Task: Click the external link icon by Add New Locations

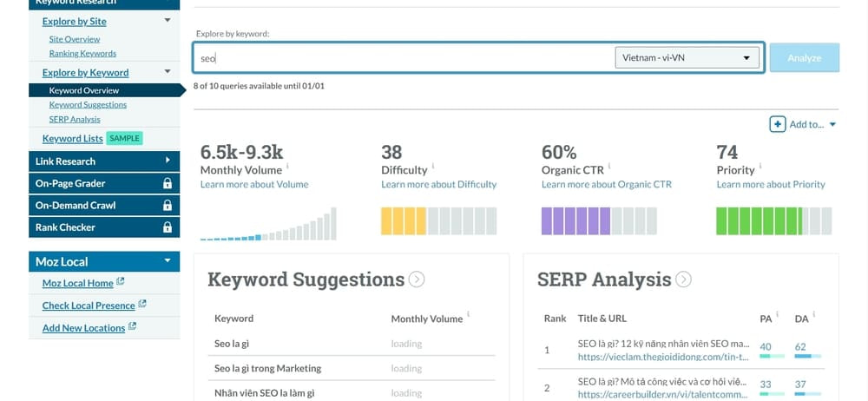Action: pos(132,326)
